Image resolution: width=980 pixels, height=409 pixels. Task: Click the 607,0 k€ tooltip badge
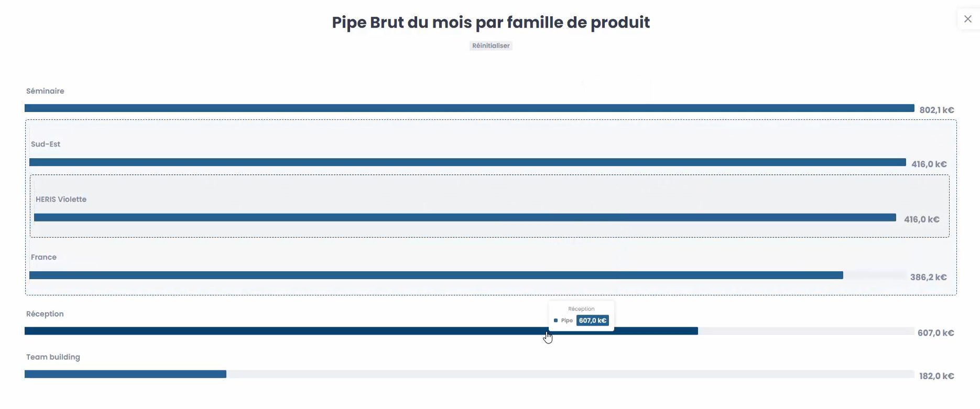(x=593, y=320)
